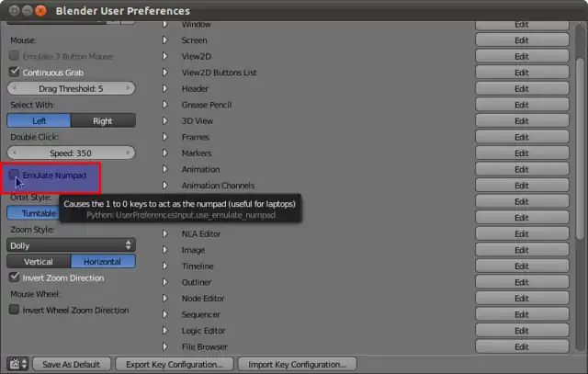Expand the Markers keymap section
Viewport: 588px width, 374px height.
pyautogui.click(x=165, y=153)
